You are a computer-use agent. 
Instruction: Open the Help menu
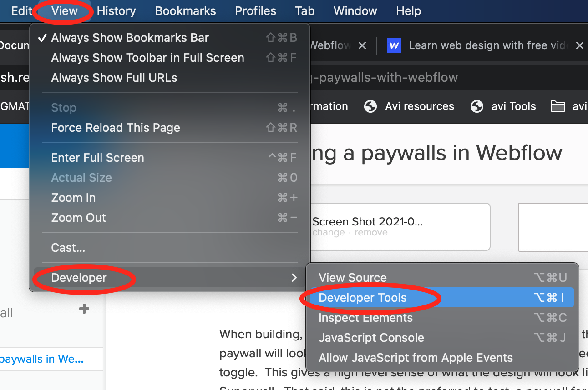pyautogui.click(x=409, y=11)
